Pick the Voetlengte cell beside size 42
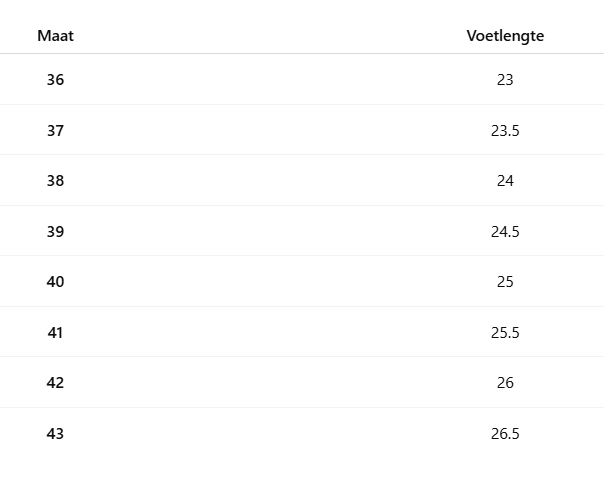This screenshot has width=604, height=480. 505,383
